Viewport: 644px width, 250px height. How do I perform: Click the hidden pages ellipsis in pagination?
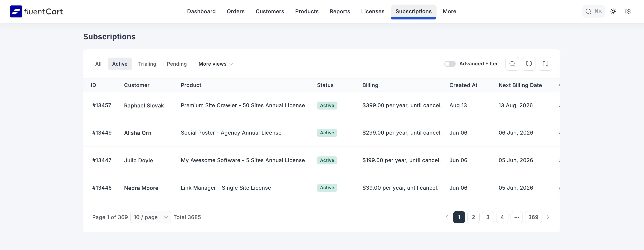pos(517,217)
